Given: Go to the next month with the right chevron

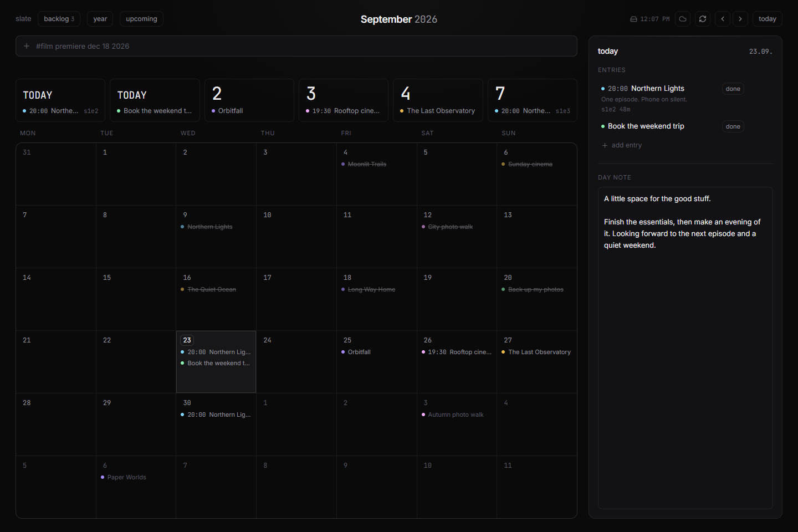Looking at the screenshot, I should (740, 19).
